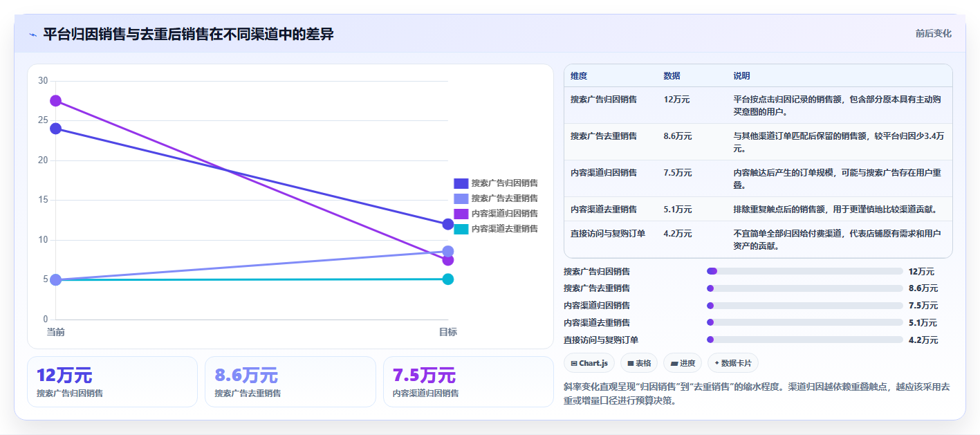Click the chart title heading text
Image resolution: width=980 pixels, height=435 pixels.
(188, 34)
